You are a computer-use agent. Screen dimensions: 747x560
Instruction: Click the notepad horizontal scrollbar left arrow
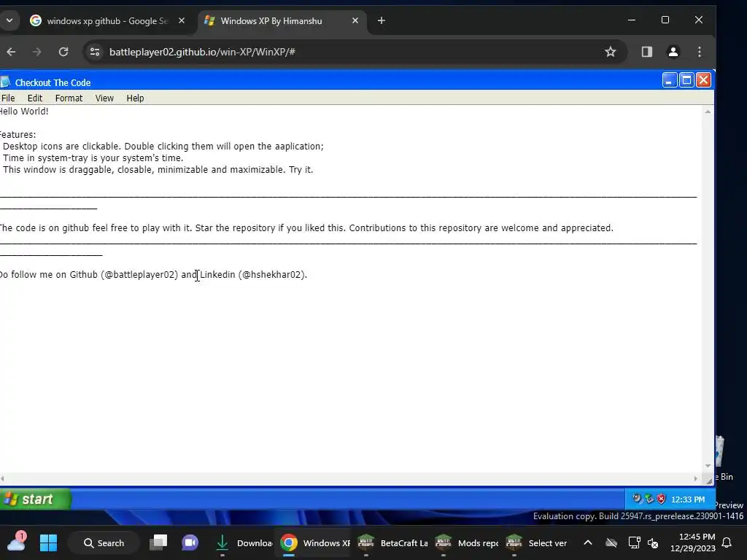3,478
